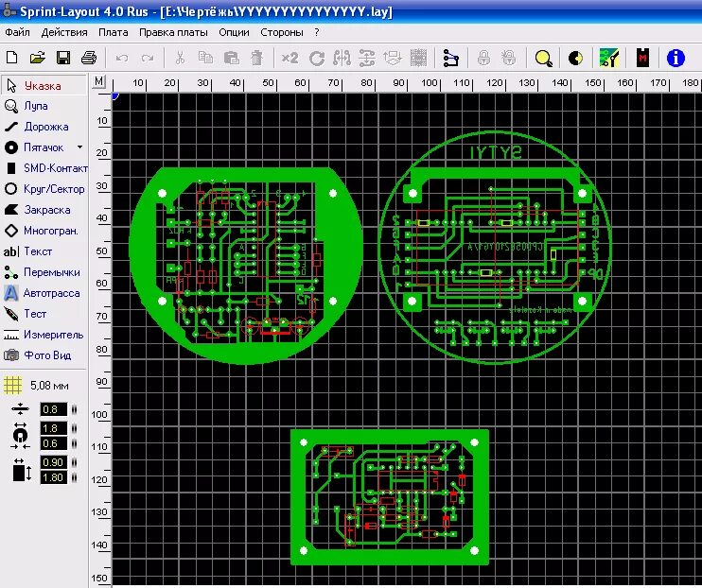Save the layout with the floppy icon
The width and height of the screenshot is (702, 588).
click(x=63, y=58)
